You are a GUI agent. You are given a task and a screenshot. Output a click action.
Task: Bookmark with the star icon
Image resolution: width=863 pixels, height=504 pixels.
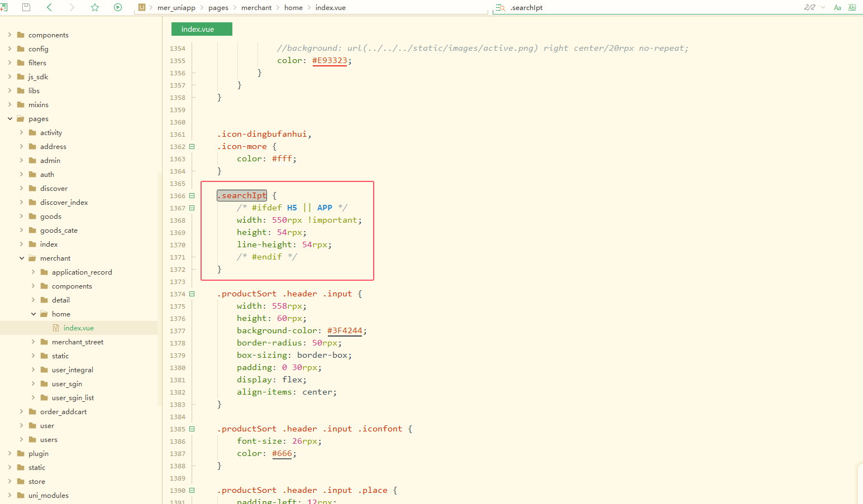[x=95, y=7]
